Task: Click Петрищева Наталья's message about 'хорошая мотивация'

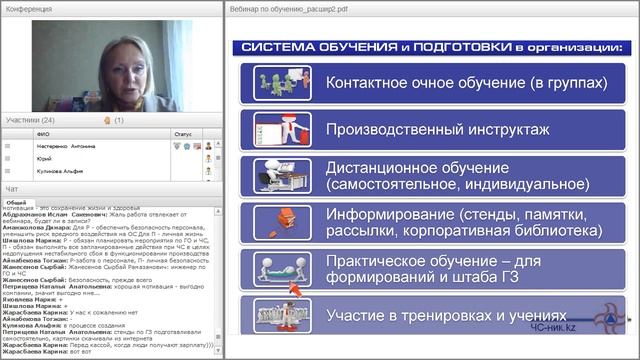Action: tap(103, 290)
